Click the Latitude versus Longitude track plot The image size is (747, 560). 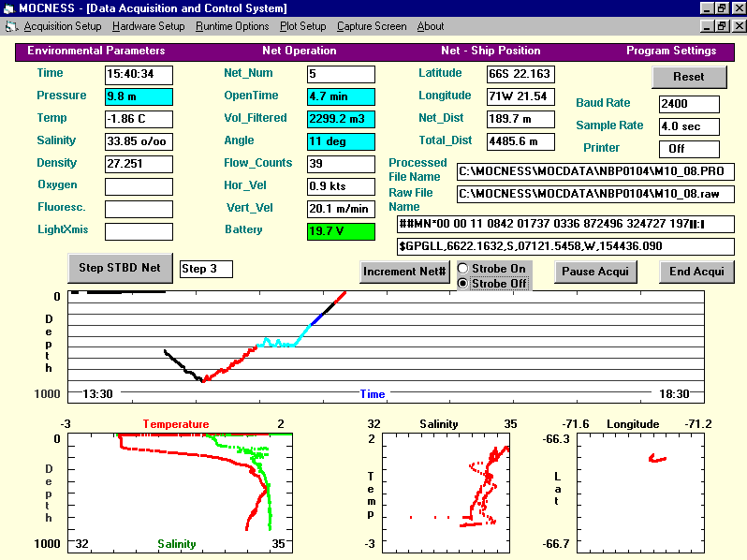[641, 493]
